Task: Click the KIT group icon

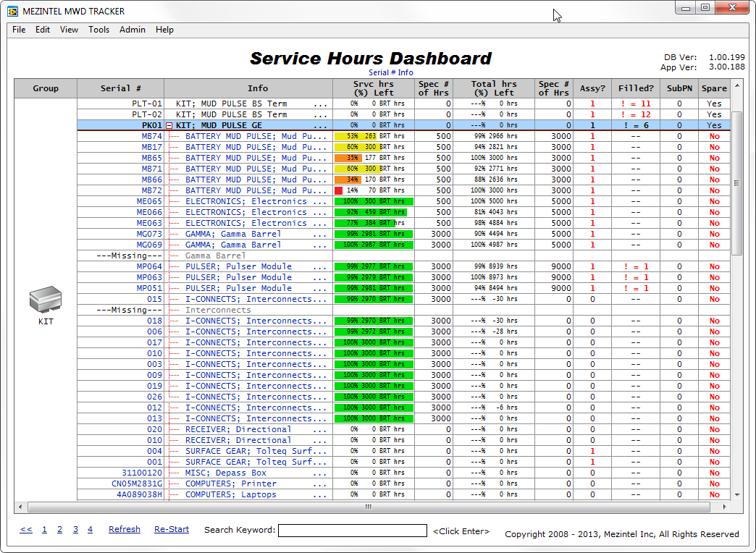Action: coord(45,300)
